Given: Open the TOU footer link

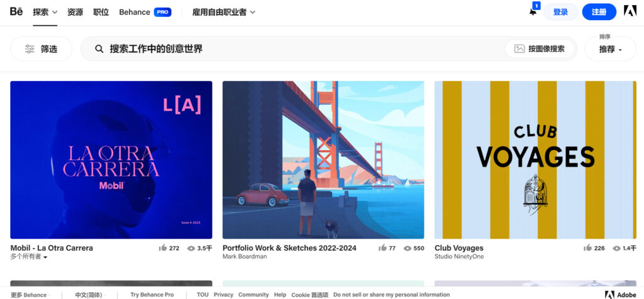Looking at the screenshot, I should coord(203,295).
